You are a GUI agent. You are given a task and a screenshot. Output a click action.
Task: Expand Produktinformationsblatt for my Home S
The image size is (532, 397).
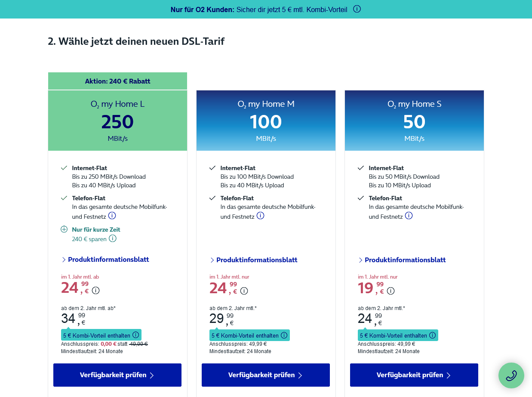click(402, 260)
